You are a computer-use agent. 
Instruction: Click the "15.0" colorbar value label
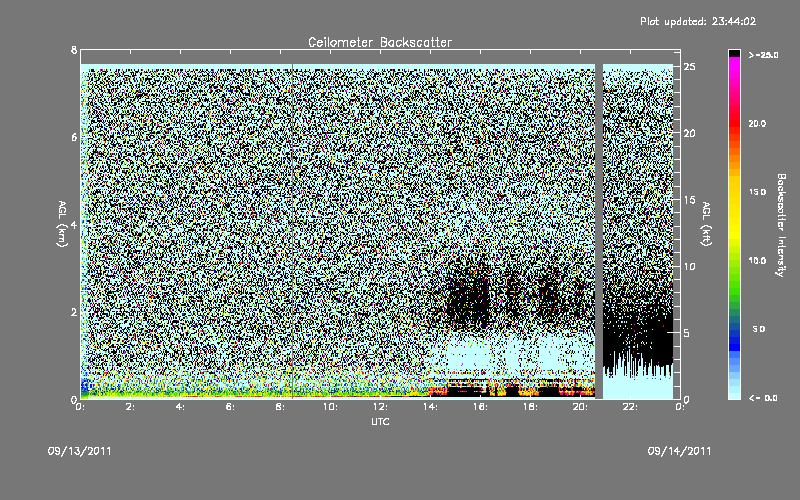coord(757,192)
